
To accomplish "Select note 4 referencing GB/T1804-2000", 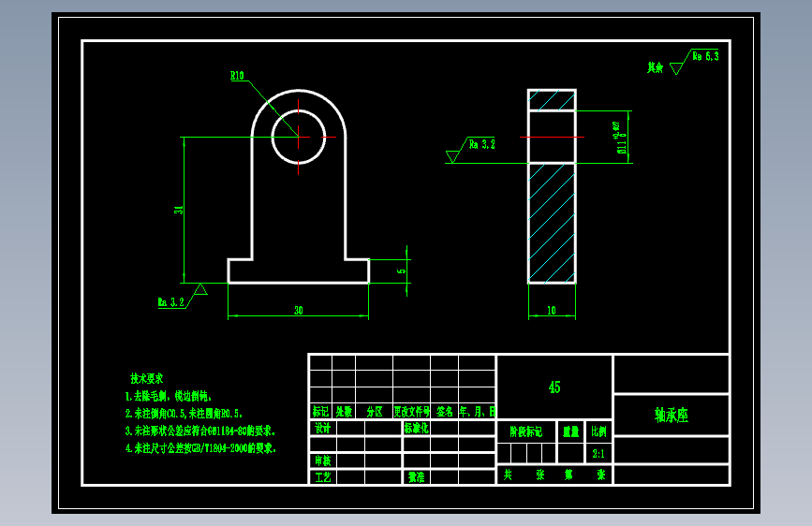I will (x=201, y=447).
